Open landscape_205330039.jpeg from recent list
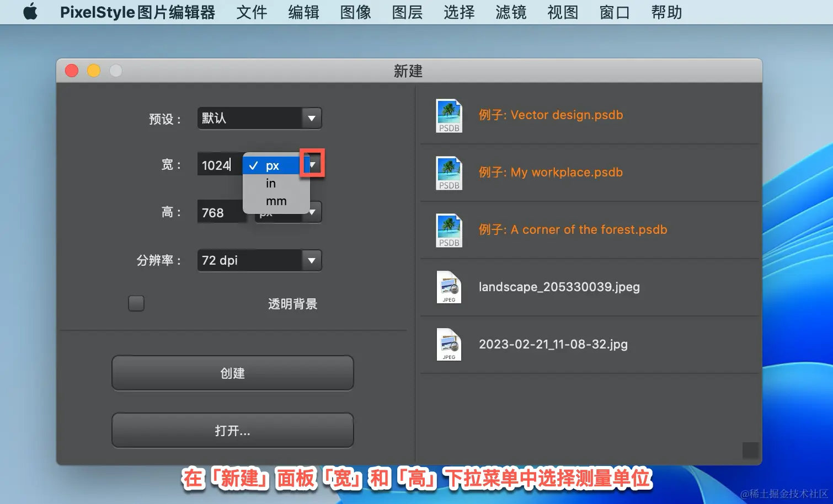The width and height of the screenshot is (833, 504). pyautogui.click(x=559, y=287)
